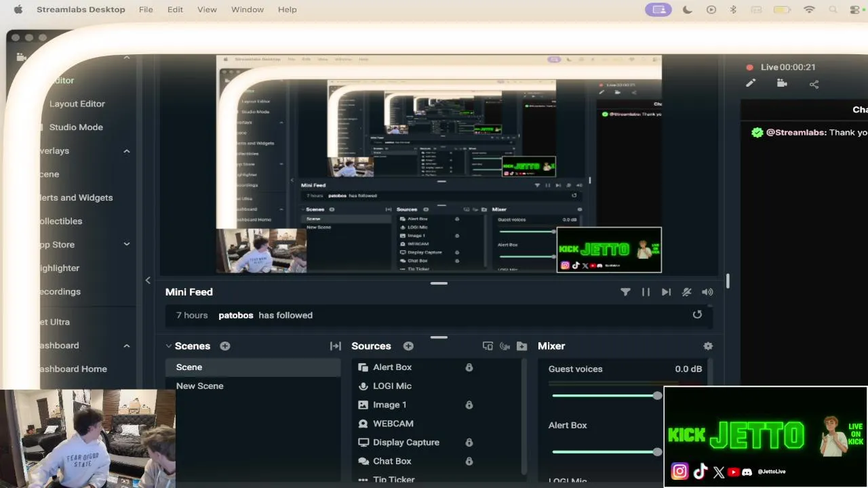
Task: Skip to next alert in Mini Feed
Action: pyautogui.click(x=666, y=292)
